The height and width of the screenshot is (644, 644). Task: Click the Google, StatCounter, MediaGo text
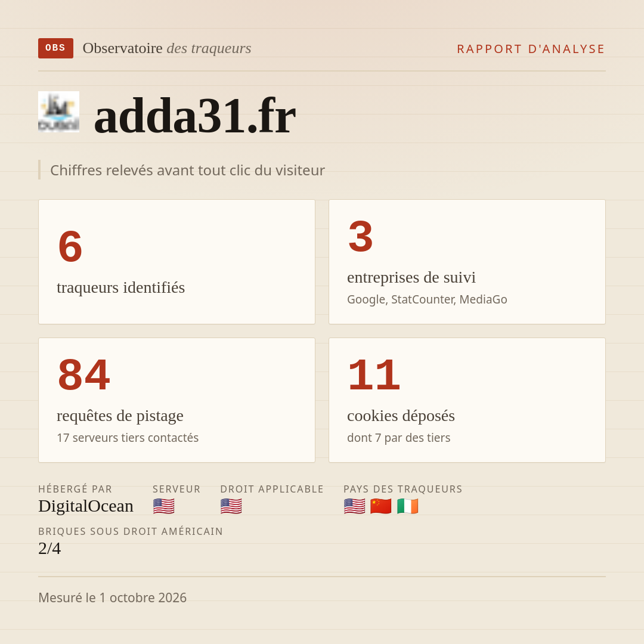pos(427,299)
